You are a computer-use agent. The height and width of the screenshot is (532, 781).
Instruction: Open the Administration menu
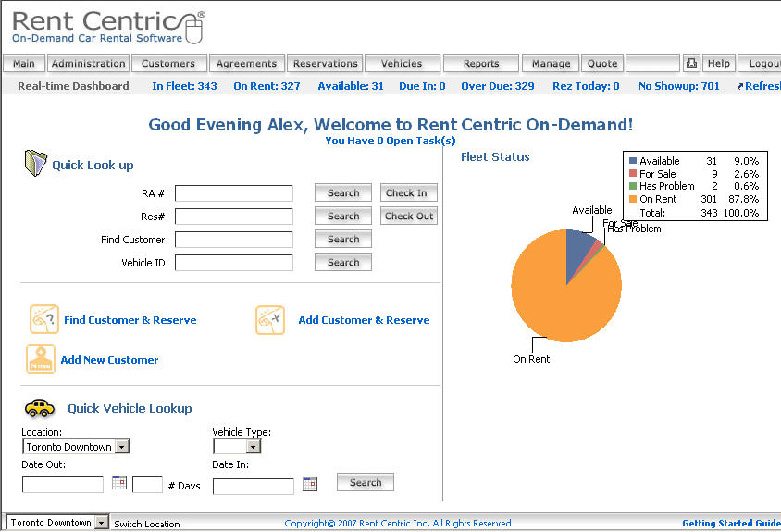pos(88,63)
